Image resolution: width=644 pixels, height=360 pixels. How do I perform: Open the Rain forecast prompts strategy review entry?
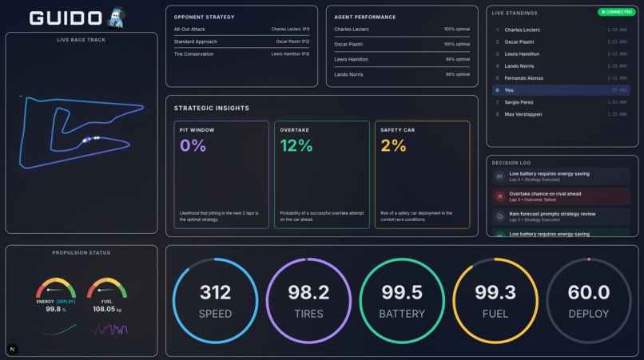[x=561, y=217]
